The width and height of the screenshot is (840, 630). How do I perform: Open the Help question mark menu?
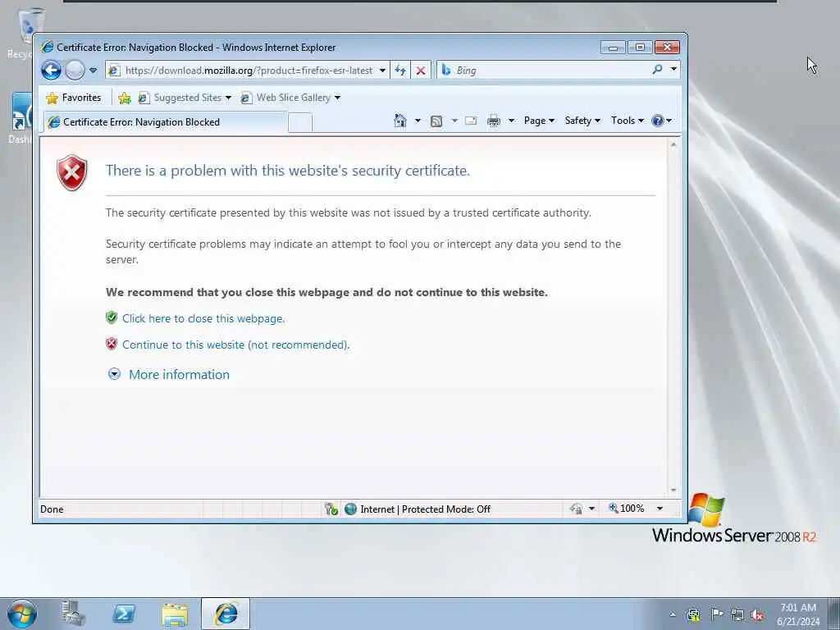(x=661, y=121)
